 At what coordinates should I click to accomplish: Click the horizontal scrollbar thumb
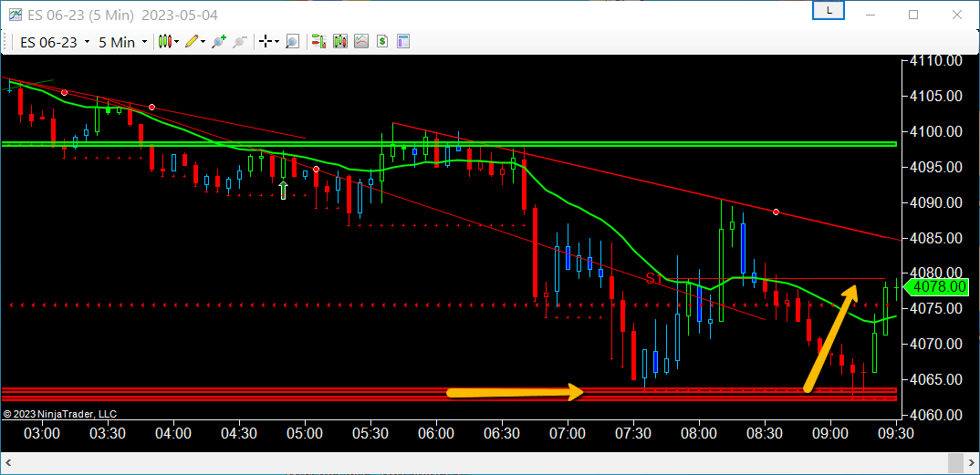(955, 464)
